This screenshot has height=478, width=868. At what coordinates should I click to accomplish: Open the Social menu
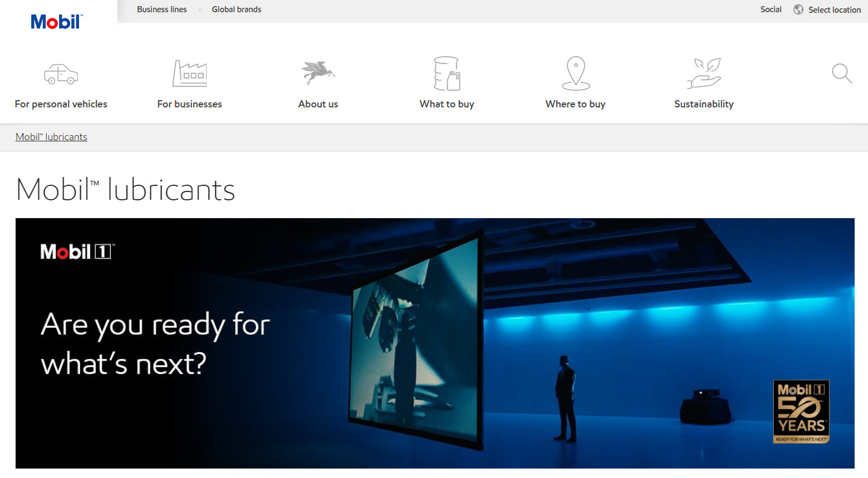point(771,9)
